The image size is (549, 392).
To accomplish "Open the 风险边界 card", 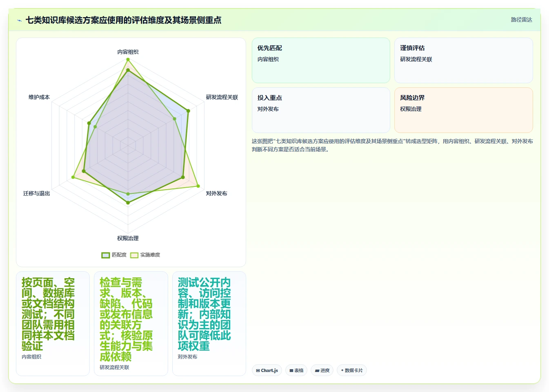I will pos(464,110).
